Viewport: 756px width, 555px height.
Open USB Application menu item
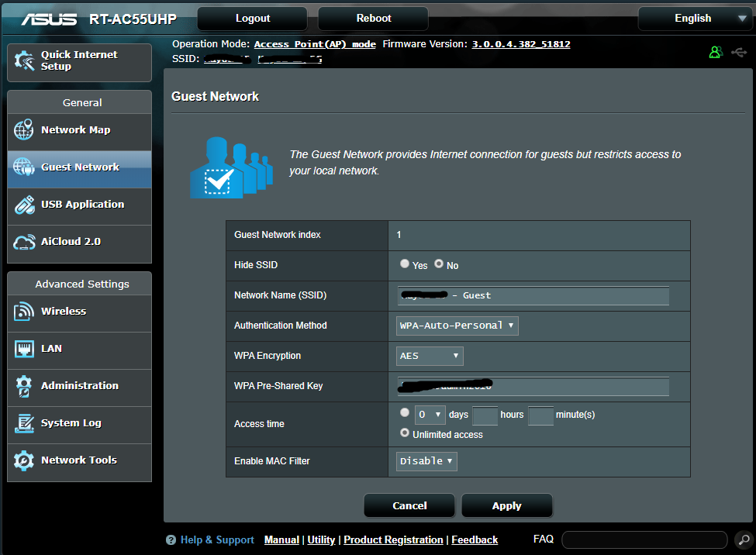(80, 205)
